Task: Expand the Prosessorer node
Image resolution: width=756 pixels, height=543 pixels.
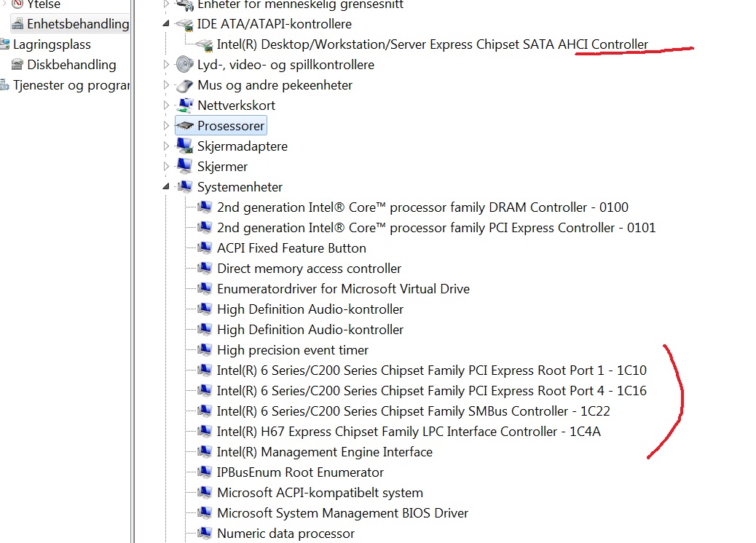Action: click(166, 125)
